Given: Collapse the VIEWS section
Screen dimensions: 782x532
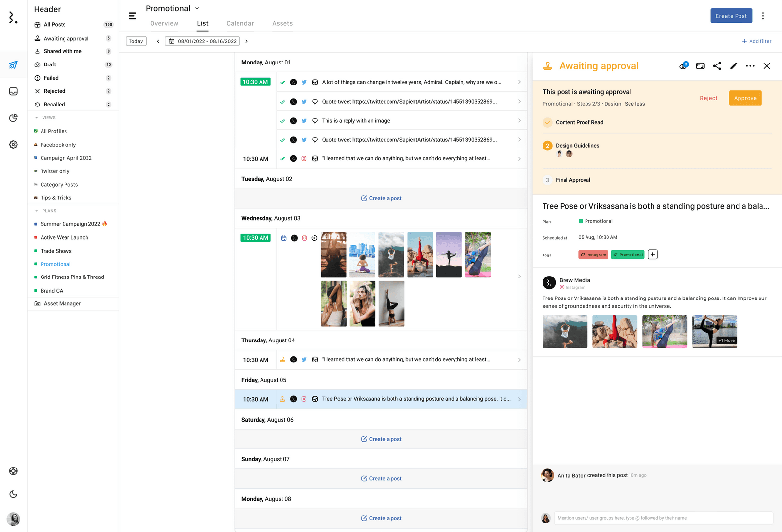Looking at the screenshot, I should (x=37, y=118).
